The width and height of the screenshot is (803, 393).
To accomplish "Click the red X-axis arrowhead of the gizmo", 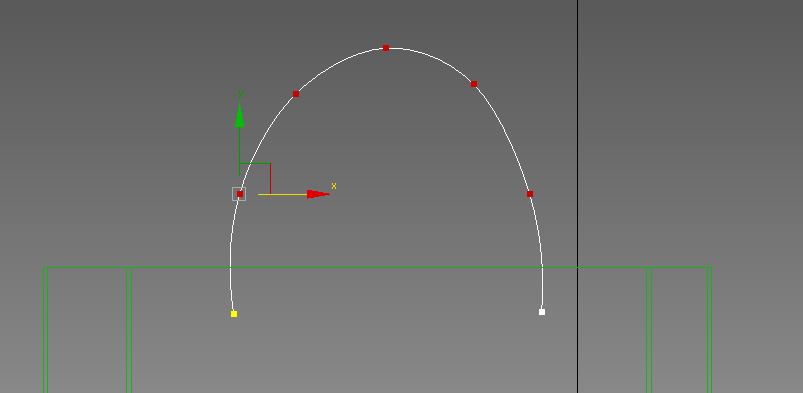I will coord(318,194).
